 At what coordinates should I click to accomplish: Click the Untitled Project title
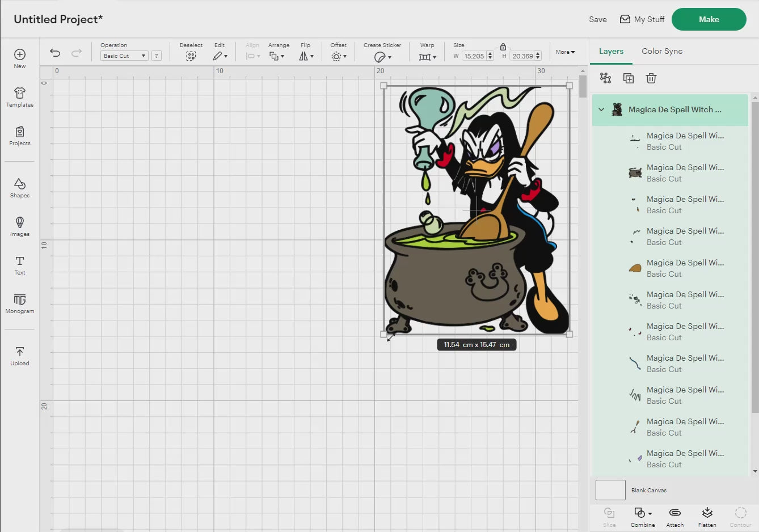tap(58, 19)
